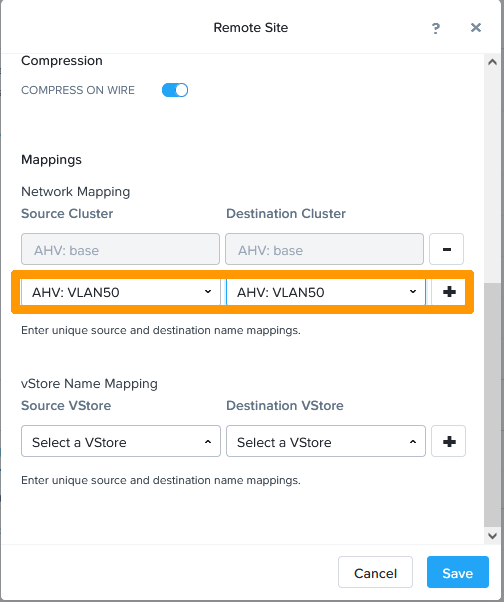
Task: Open the destination cluster VLAN50 dropdown
Action: click(x=326, y=292)
